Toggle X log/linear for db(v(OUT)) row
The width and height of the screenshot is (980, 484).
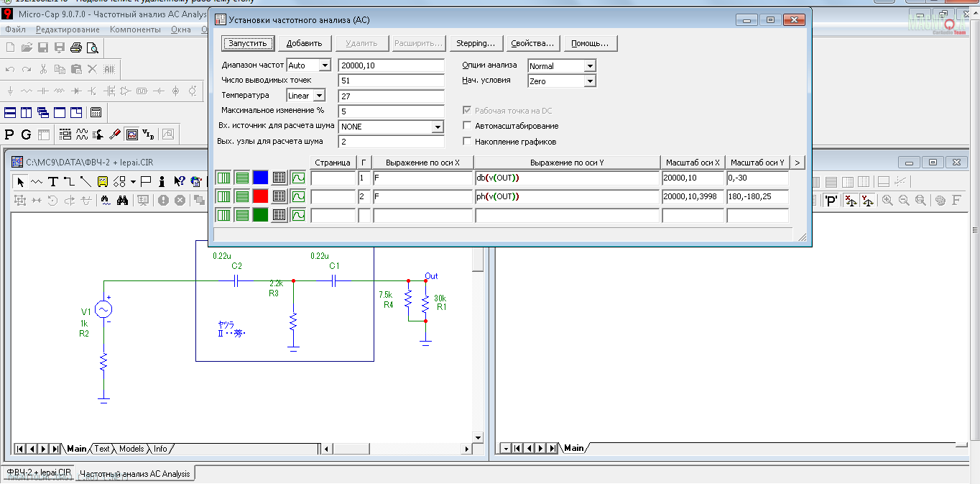tap(224, 178)
